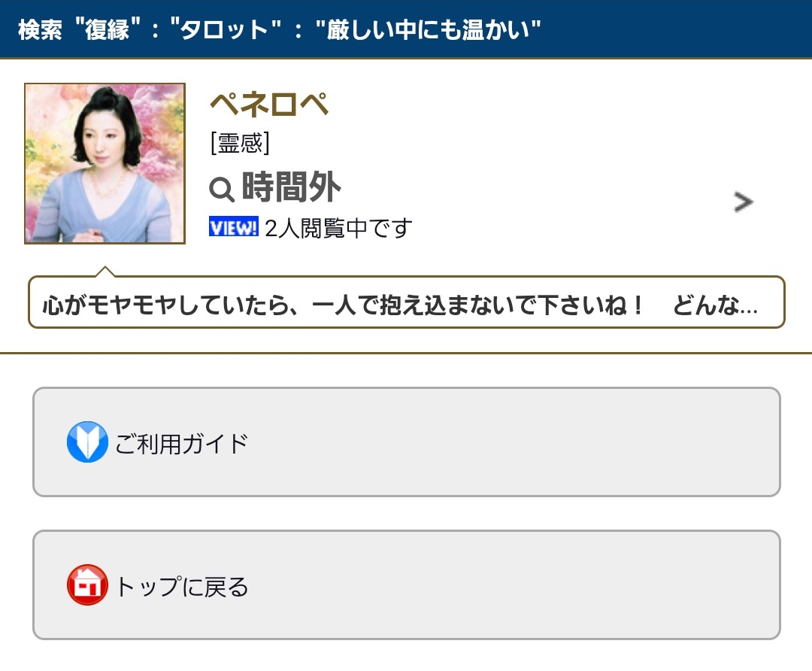
Task: Open the 心がモヤモヤ message bubble
Action: pyautogui.click(x=407, y=302)
